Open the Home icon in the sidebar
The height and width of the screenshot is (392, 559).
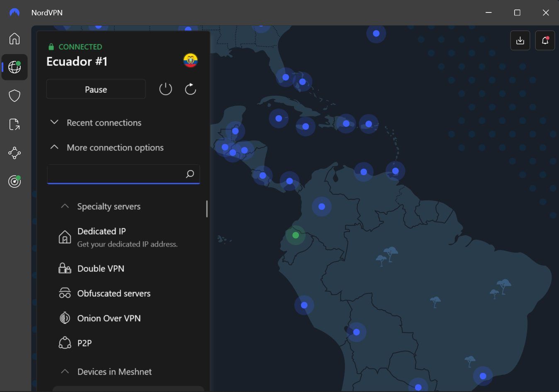point(15,39)
